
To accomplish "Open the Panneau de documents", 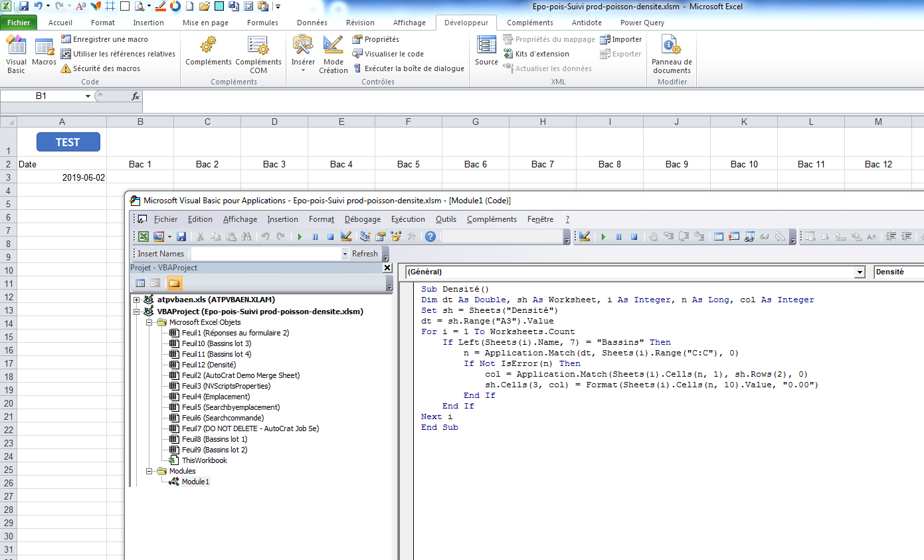I will [672, 54].
